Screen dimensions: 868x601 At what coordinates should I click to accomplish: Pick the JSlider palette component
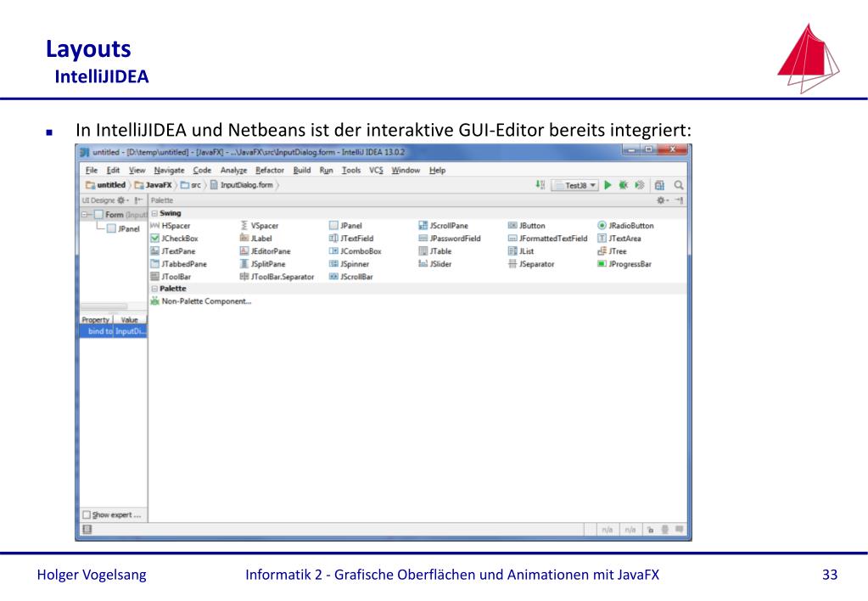tap(435, 264)
